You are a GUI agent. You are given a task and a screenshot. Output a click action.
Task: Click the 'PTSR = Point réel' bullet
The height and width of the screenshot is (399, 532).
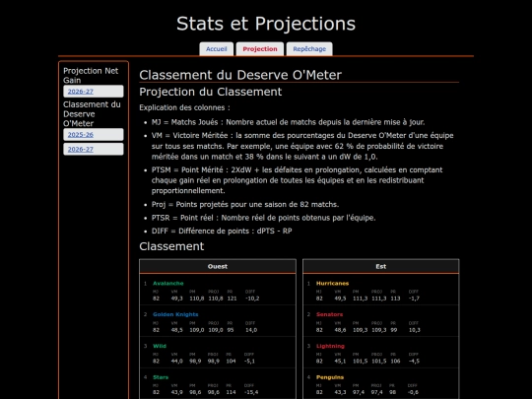[264, 218]
